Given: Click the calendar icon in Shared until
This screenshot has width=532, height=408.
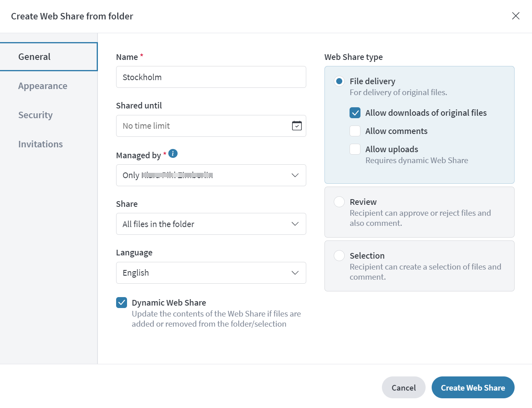Looking at the screenshot, I should pyautogui.click(x=297, y=126).
